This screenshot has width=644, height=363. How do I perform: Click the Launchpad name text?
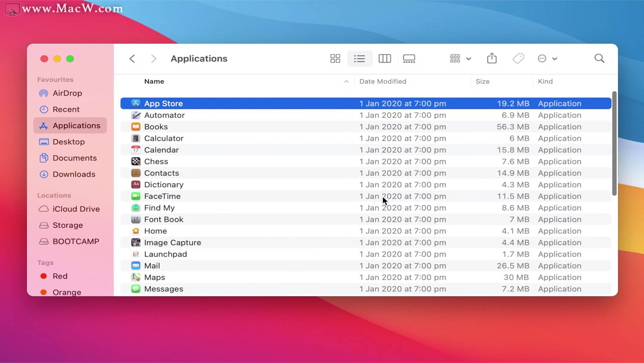coord(165,254)
